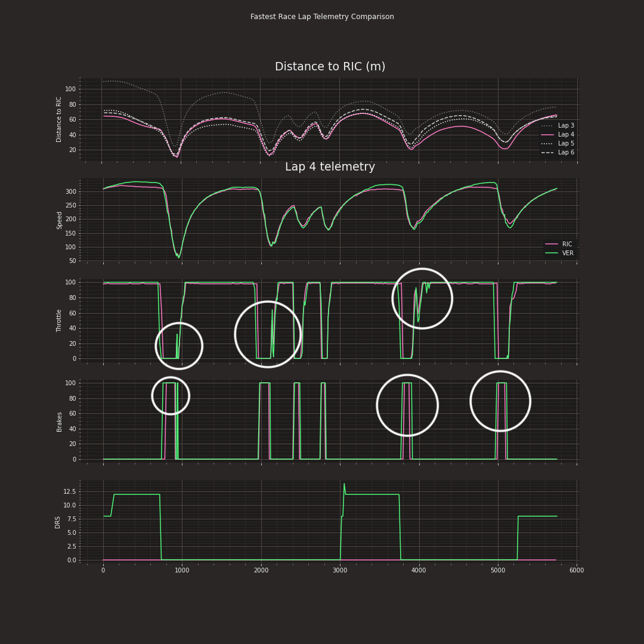
Task: Click the RIC pink line marker in Speed legend
Action: (x=552, y=244)
